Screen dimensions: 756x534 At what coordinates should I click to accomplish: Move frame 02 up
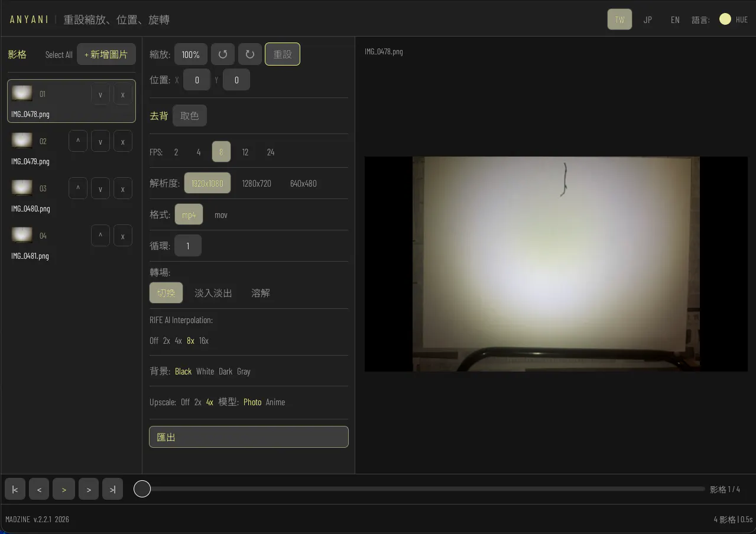(78, 141)
